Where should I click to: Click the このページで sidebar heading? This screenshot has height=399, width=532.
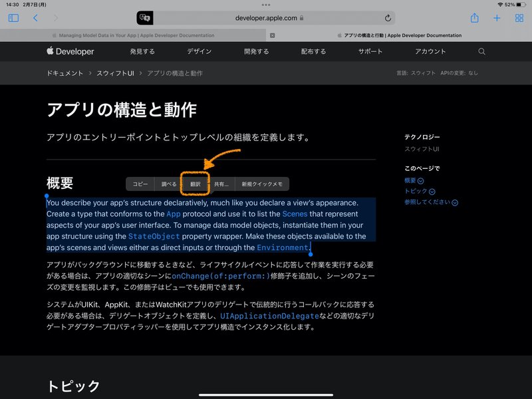(x=422, y=168)
